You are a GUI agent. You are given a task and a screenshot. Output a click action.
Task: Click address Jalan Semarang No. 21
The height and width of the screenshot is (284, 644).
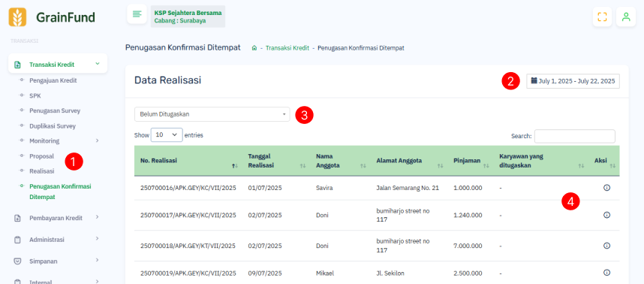[x=408, y=188]
